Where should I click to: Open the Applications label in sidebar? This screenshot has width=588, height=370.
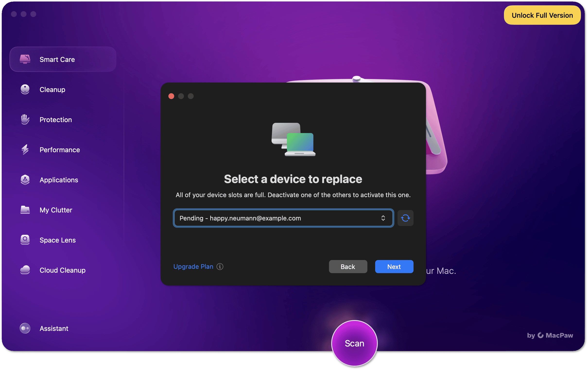coord(59,180)
